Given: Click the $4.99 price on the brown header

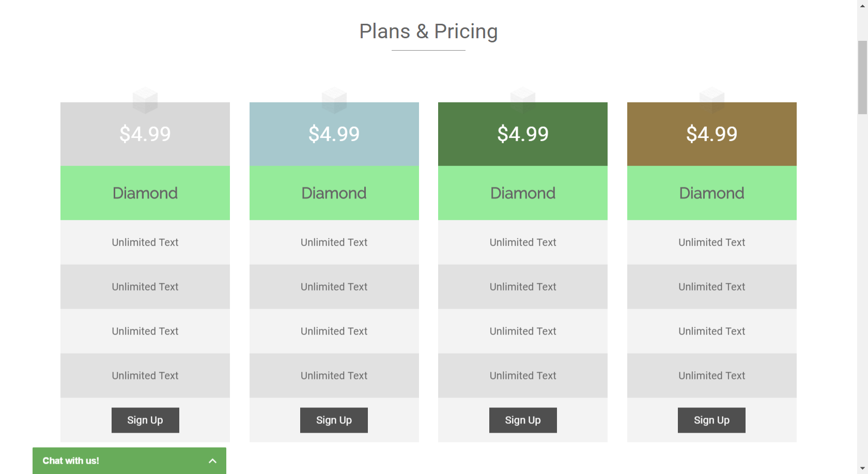Looking at the screenshot, I should (x=712, y=134).
